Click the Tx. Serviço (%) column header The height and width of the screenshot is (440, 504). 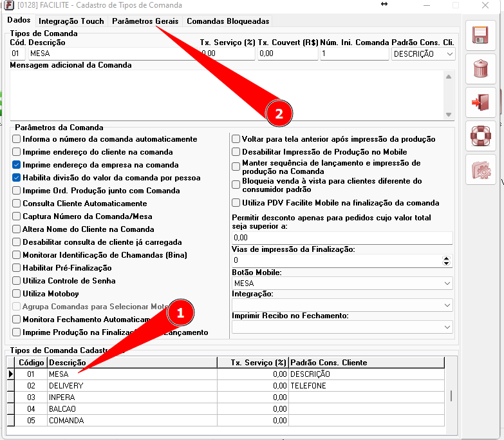click(x=253, y=363)
